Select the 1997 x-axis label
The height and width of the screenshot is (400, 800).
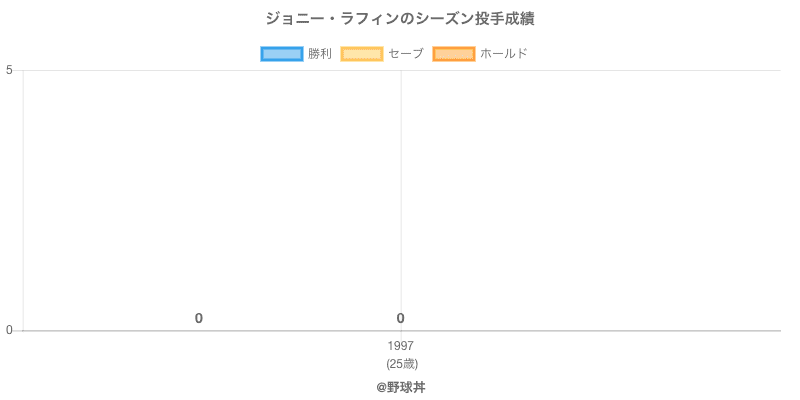coord(400,346)
